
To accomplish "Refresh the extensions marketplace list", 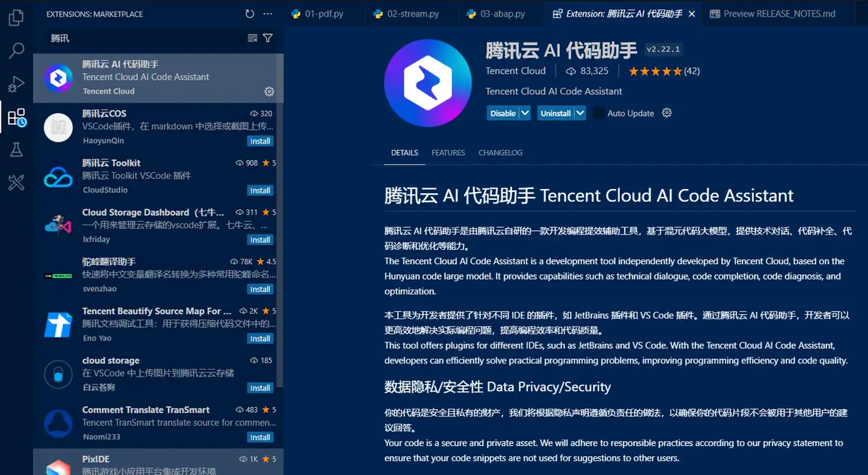I will click(250, 14).
